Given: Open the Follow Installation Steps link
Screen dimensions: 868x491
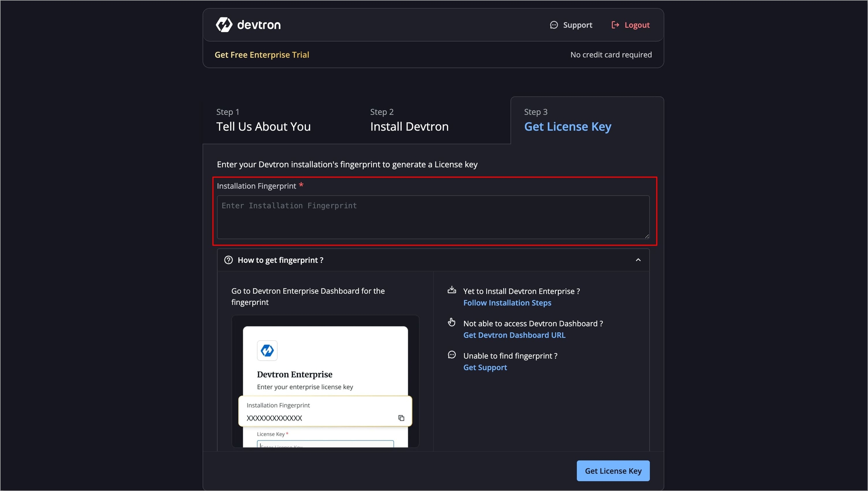Looking at the screenshot, I should point(507,303).
